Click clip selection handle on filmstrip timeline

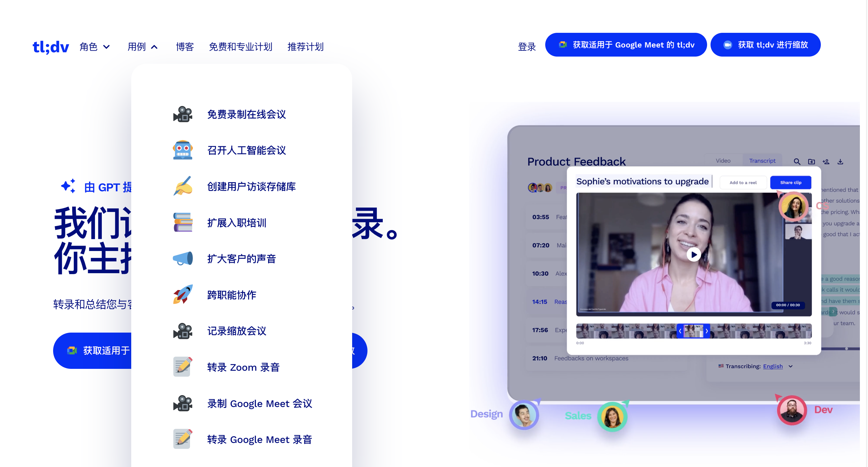tap(693, 331)
